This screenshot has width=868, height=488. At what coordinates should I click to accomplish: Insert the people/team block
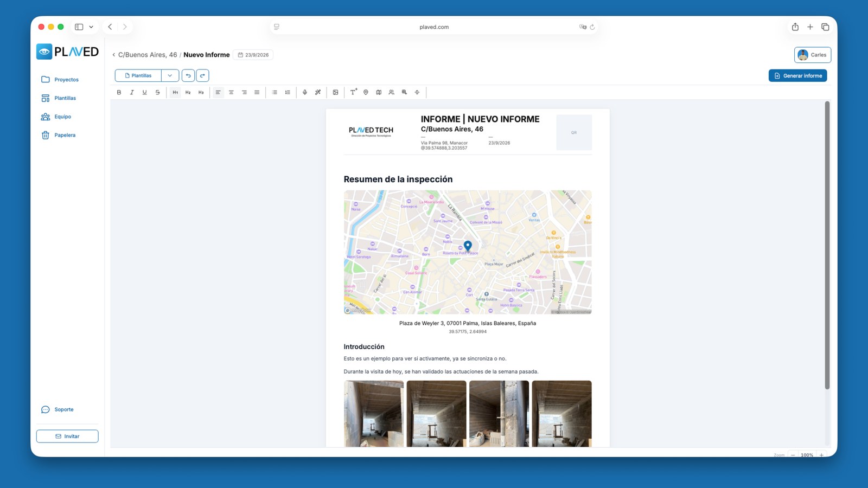point(392,92)
